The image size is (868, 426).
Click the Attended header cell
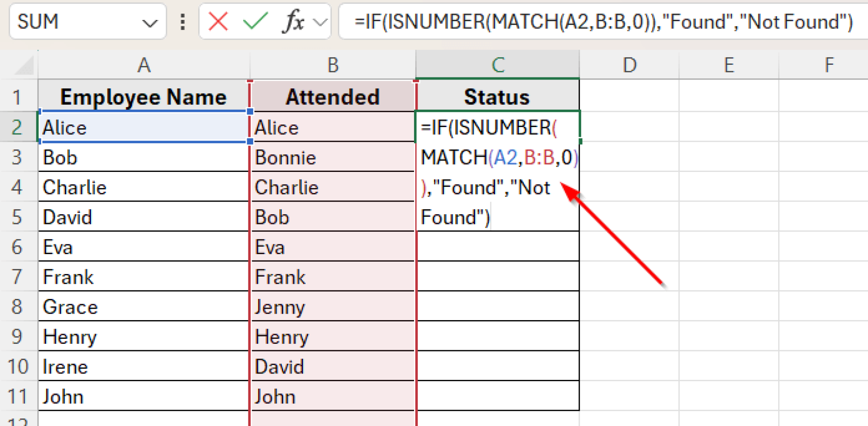coord(332,97)
